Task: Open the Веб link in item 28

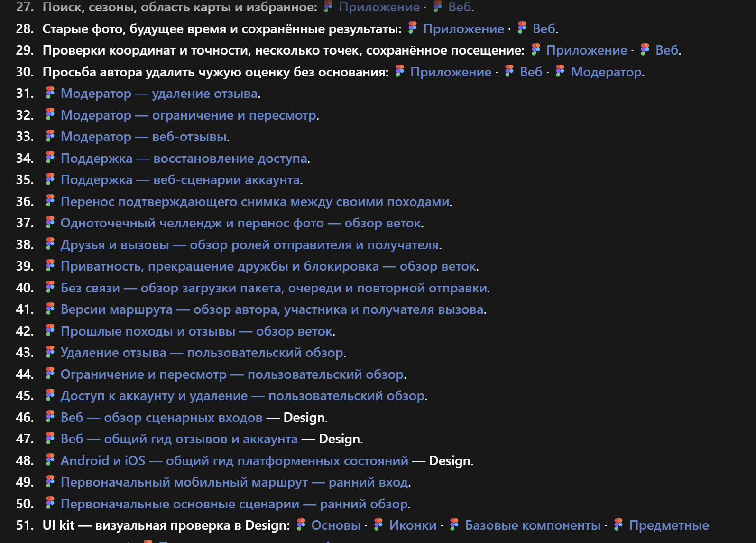Action: pos(544,29)
